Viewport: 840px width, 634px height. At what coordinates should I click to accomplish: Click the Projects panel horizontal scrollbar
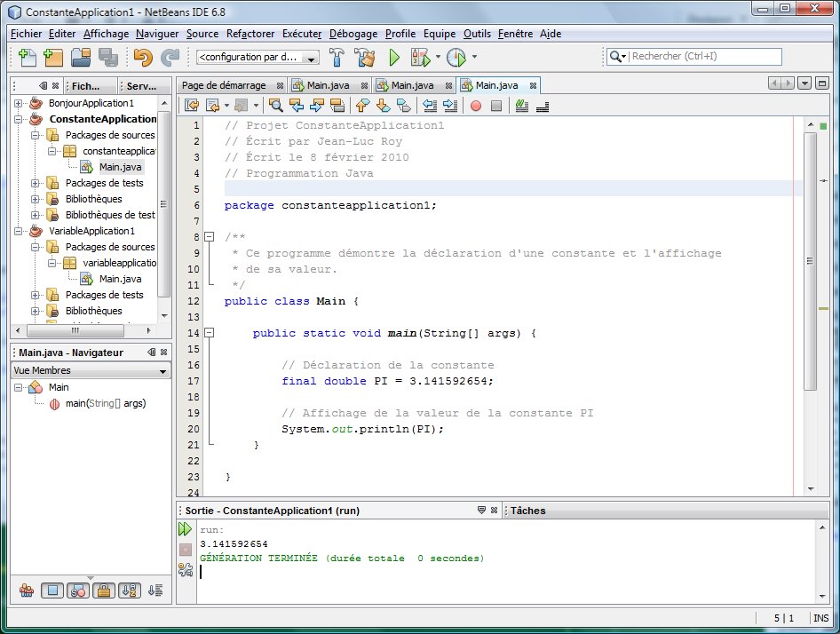75,330
